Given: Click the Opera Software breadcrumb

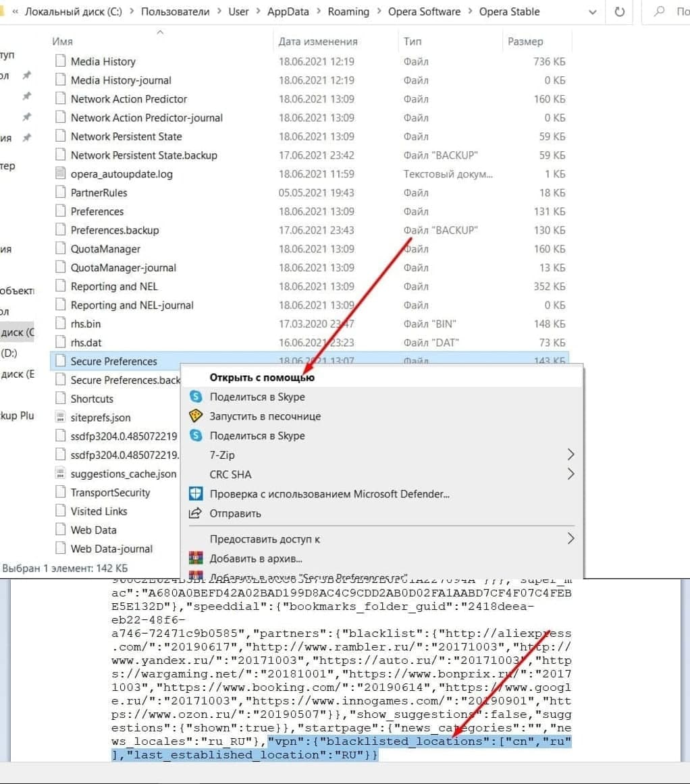Looking at the screenshot, I should point(424,11).
